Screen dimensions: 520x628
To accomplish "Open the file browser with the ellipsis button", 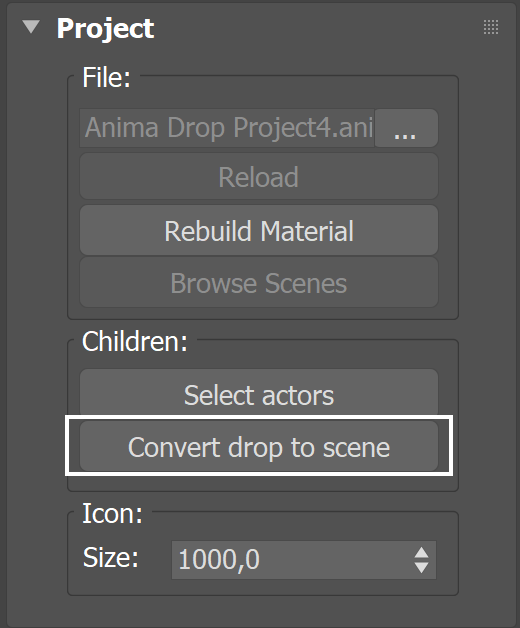I will coord(406,128).
